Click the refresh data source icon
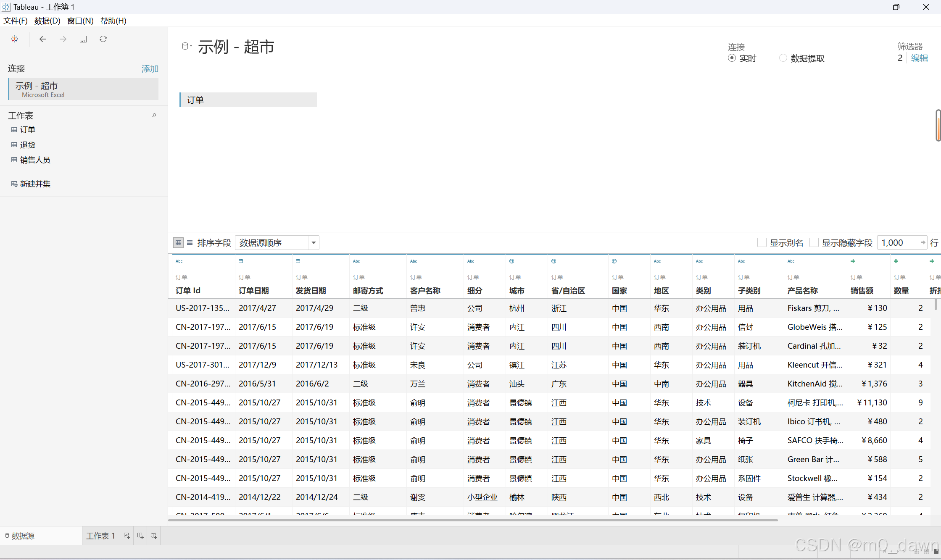 click(x=103, y=39)
